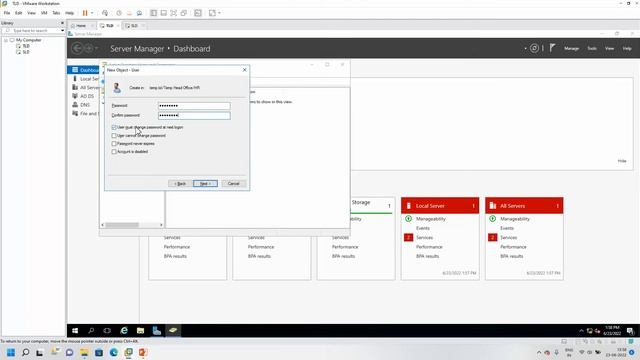This screenshot has width=640, height=360.
Task: Open Local Server Manageability link
Action: [432, 219]
